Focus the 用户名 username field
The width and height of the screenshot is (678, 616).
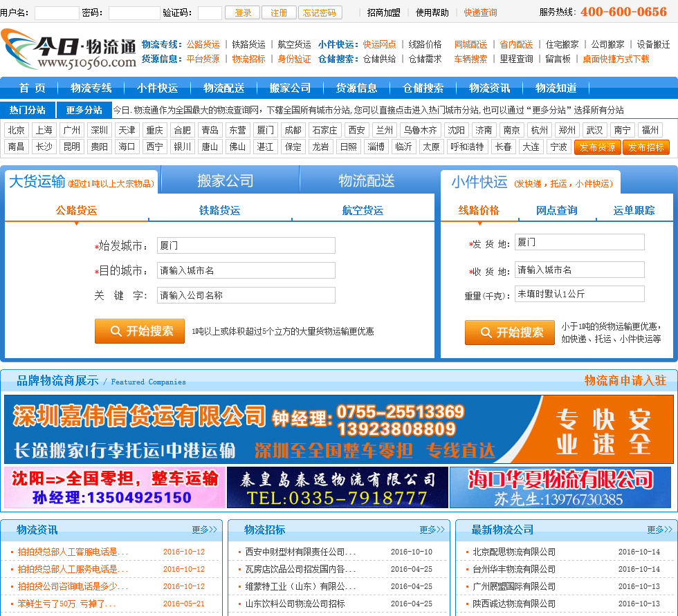(57, 13)
